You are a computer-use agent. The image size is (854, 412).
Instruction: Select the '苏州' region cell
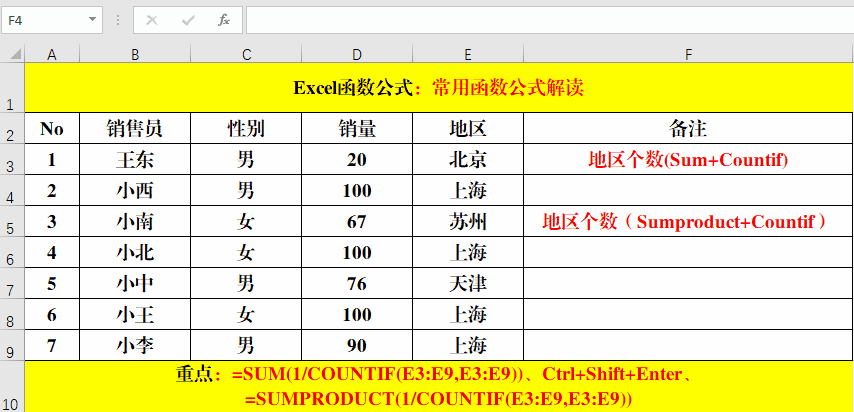(468, 221)
